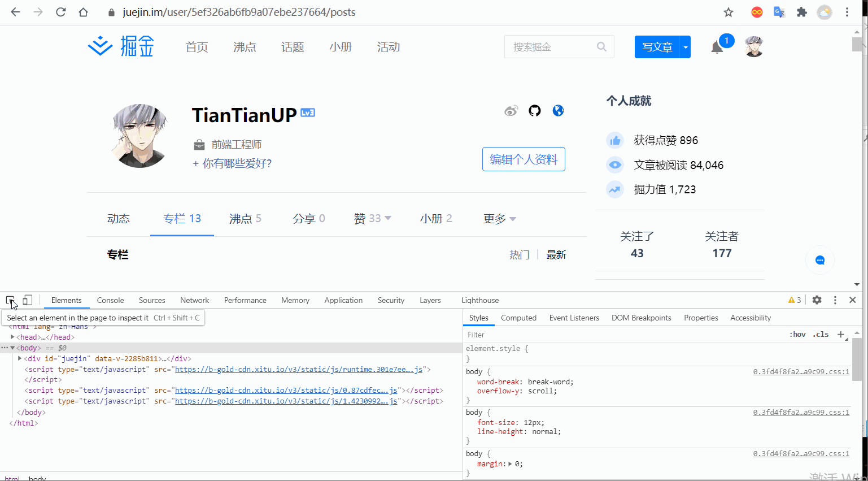Go to 首页 in the navigation
This screenshot has width=868, height=481.
tap(197, 47)
